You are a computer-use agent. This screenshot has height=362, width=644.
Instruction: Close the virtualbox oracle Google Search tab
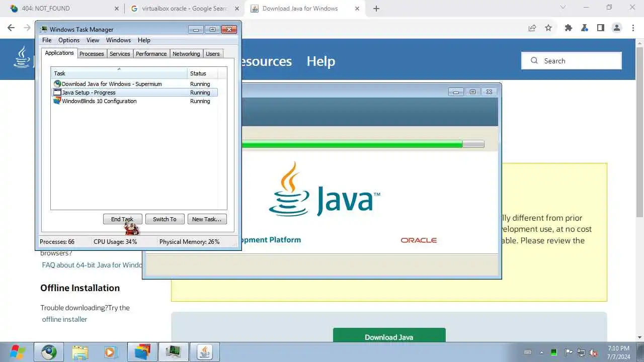(x=237, y=9)
